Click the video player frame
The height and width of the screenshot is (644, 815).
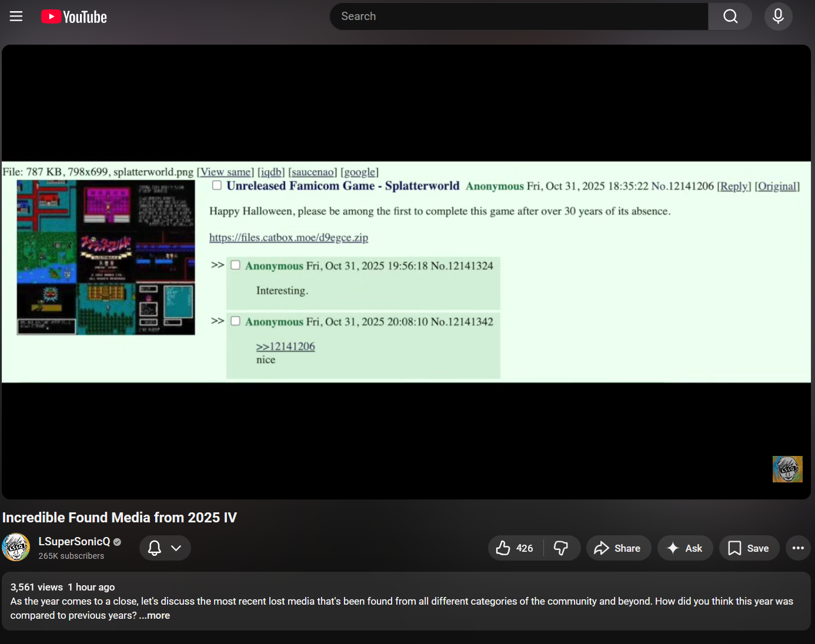[x=406, y=272]
